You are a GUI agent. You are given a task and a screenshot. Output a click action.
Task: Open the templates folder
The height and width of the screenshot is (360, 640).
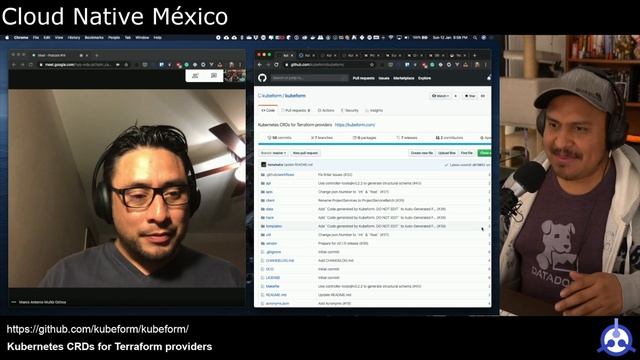tap(274, 226)
